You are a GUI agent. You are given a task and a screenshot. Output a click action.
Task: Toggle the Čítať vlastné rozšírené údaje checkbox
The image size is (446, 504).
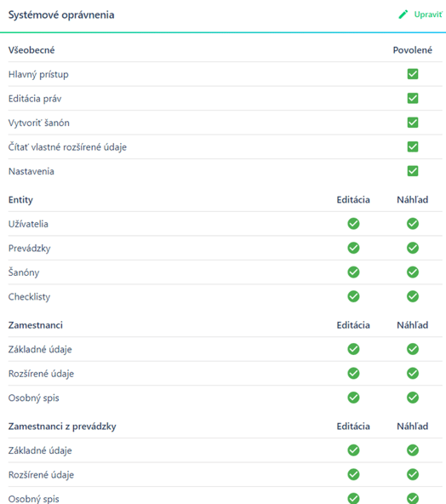(413, 147)
